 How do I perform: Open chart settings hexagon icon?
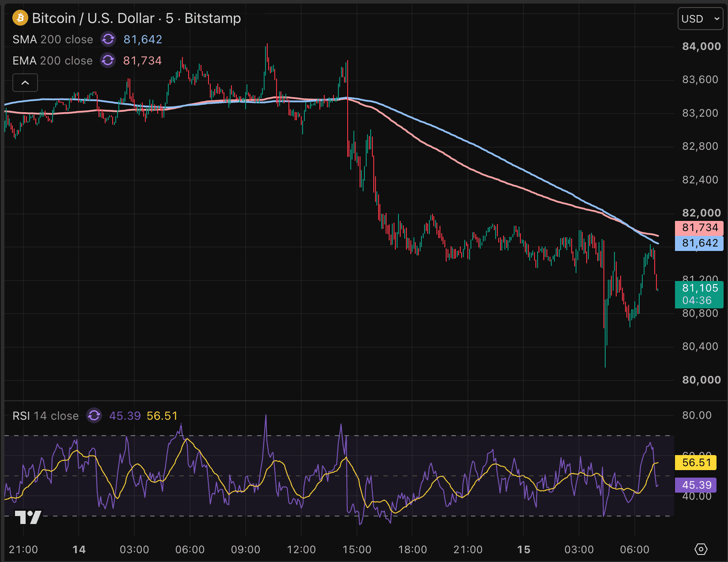[701, 549]
